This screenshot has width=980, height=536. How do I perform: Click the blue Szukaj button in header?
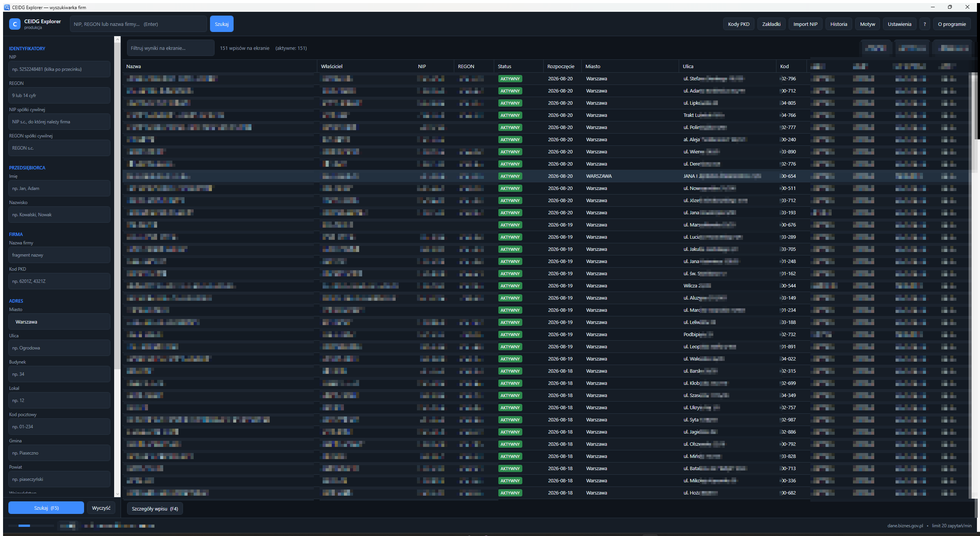click(x=221, y=24)
